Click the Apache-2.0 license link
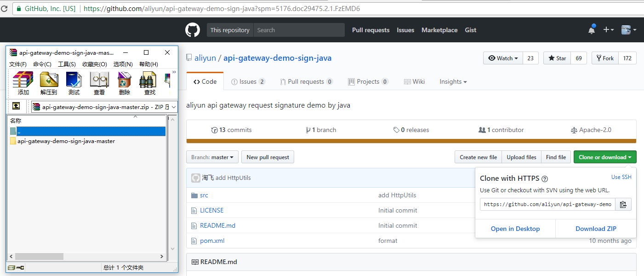644x276 pixels. (x=591, y=130)
